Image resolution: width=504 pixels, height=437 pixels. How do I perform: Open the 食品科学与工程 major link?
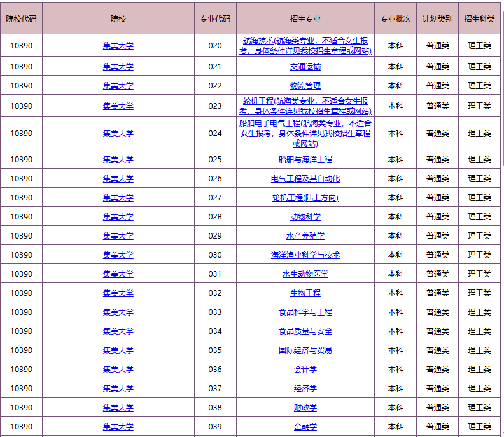(305, 312)
